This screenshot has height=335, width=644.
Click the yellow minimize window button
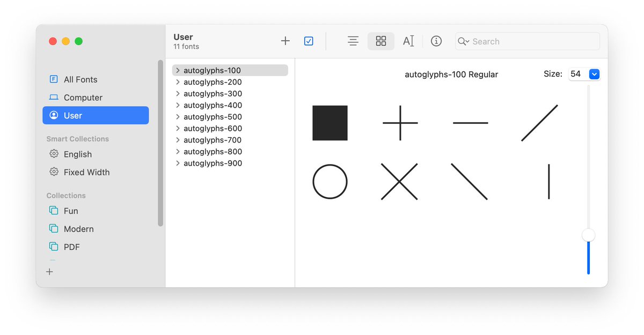(x=66, y=41)
